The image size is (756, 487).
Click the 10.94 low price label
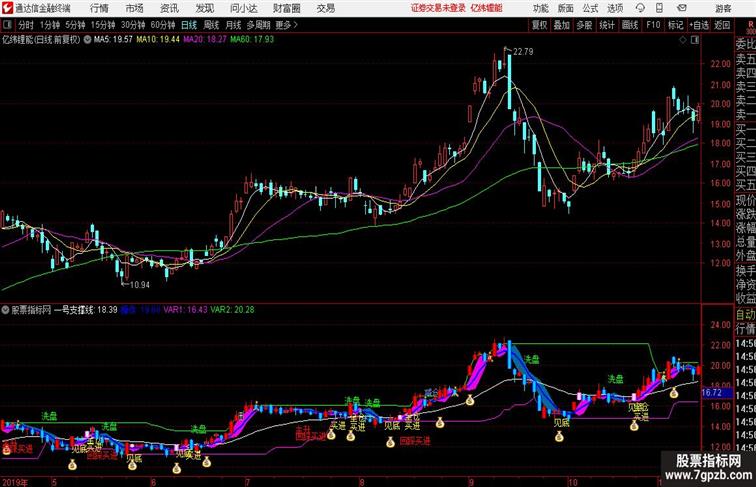coord(140,285)
